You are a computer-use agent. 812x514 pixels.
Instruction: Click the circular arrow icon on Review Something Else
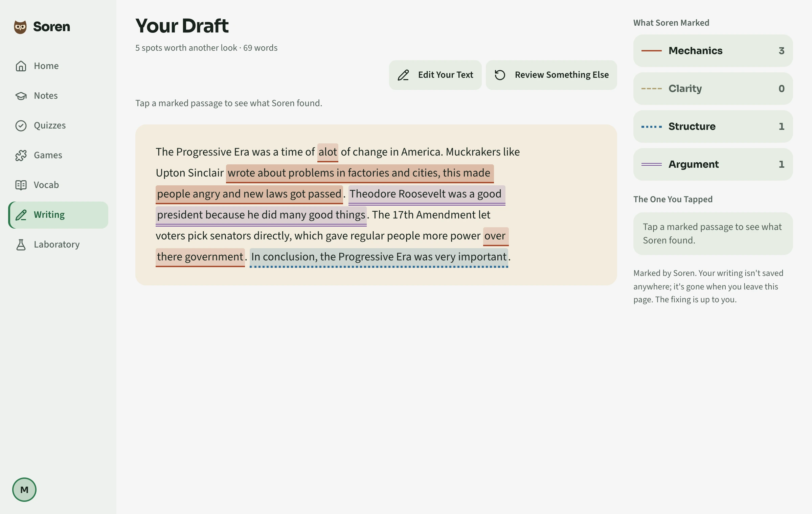tap(500, 75)
